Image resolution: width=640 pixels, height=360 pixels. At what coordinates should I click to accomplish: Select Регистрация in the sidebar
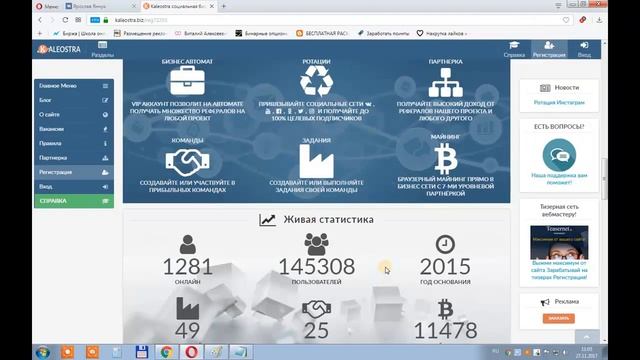pyautogui.click(x=74, y=172)
